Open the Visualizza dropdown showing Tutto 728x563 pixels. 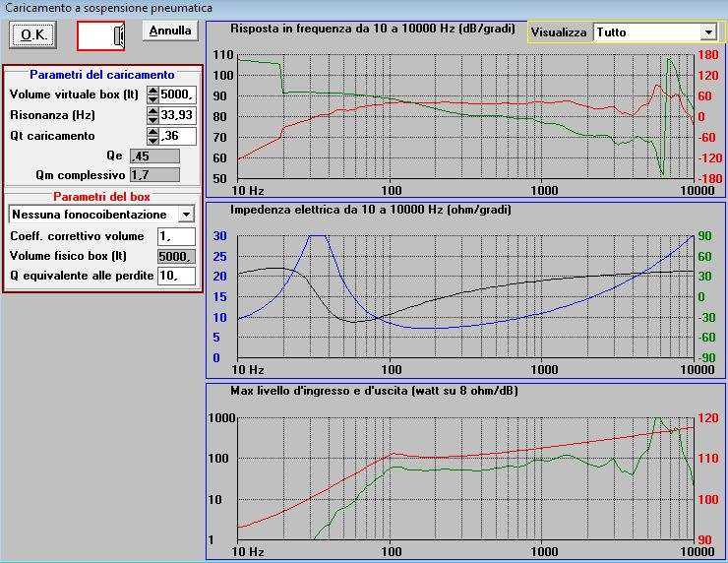[x=655, y=32]
